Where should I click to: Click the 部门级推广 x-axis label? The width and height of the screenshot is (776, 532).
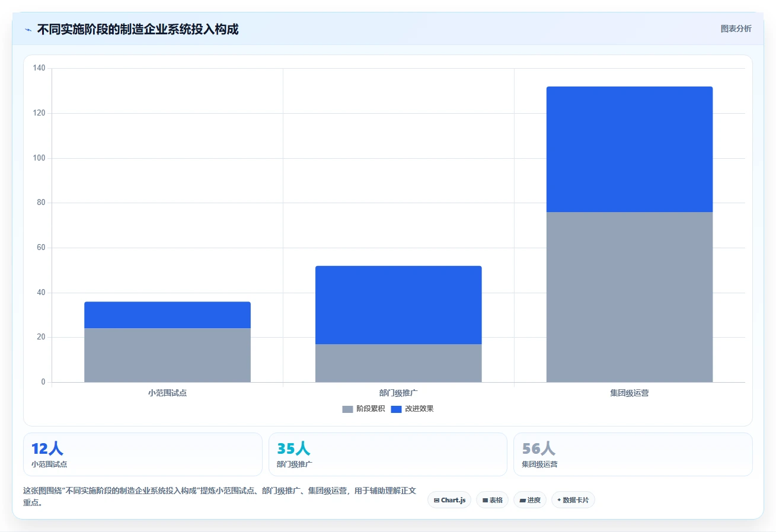tap(398, 393)
